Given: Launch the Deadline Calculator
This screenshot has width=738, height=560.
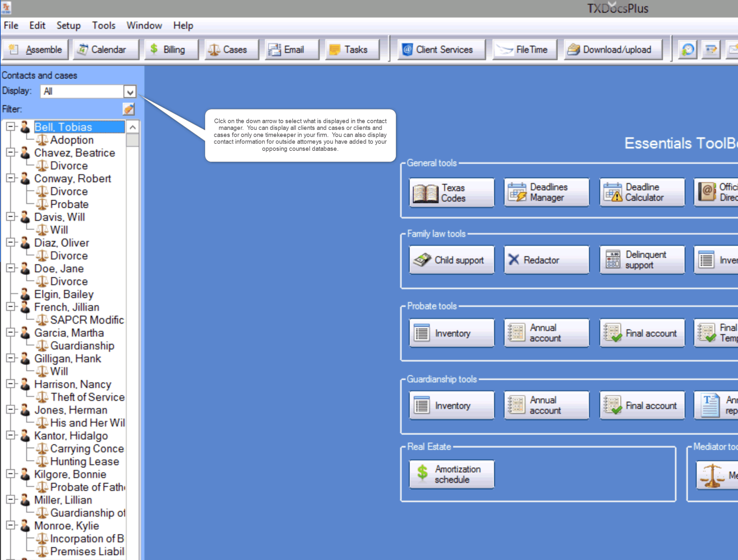Looking at the screenshot, I should (x=642, y=193).
